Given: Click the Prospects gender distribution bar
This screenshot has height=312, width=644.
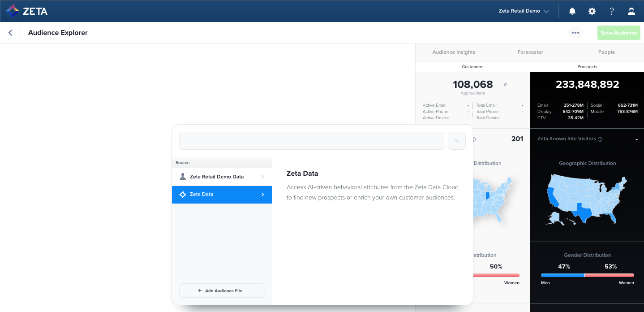Looking at the screenshot, I should [587, 275].
